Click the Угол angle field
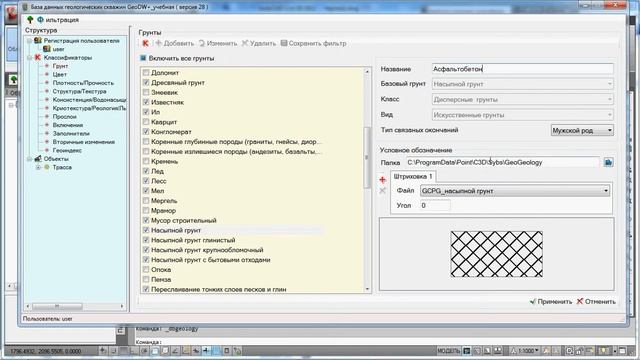 435,205
